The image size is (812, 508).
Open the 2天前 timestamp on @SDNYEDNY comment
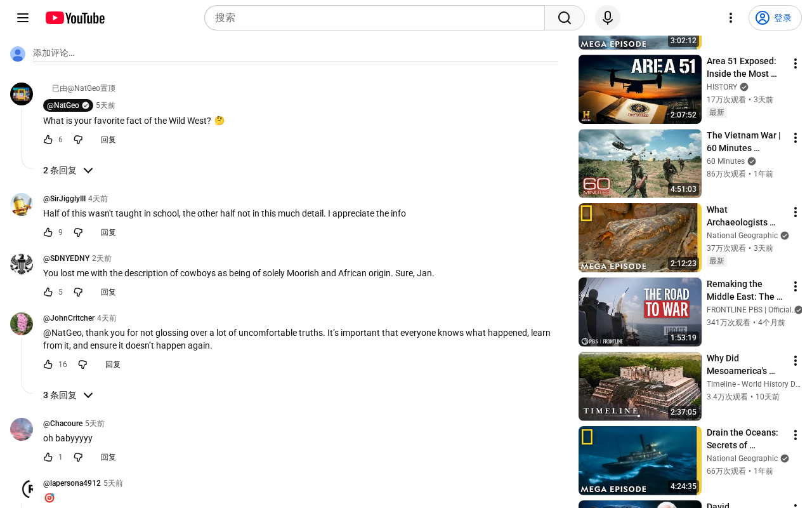[101, 258]
